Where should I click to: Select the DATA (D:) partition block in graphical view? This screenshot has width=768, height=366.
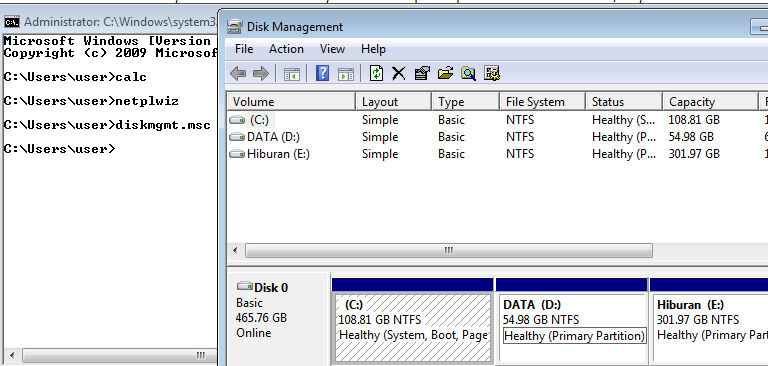(x=571, y=321)
